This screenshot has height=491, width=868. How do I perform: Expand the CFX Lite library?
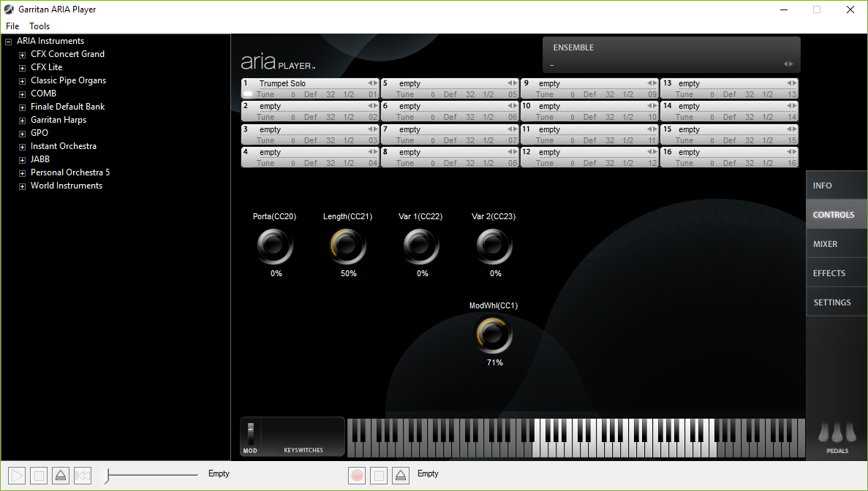coord(22,68)
